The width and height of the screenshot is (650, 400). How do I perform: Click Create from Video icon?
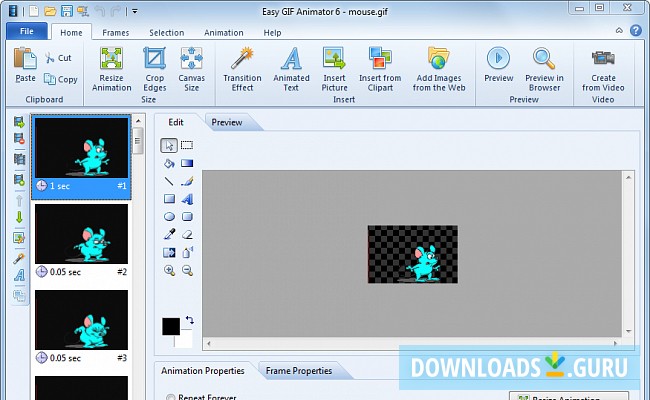tap(603, 58)
